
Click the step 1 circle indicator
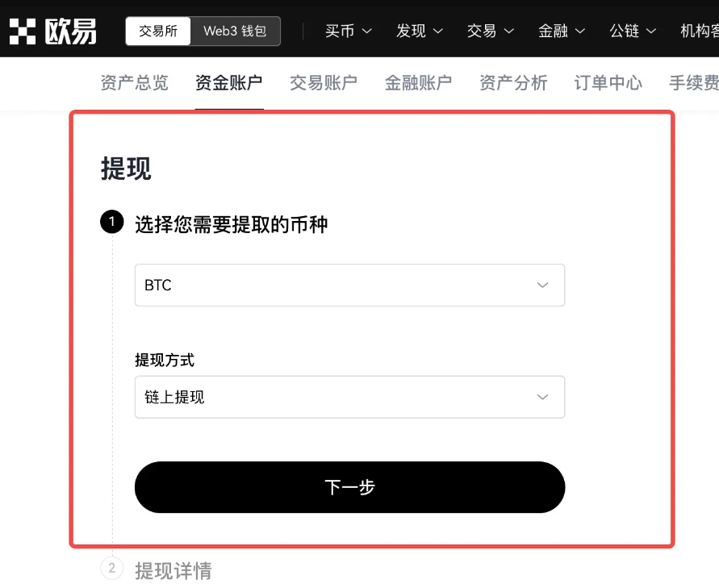click(112, 222)
